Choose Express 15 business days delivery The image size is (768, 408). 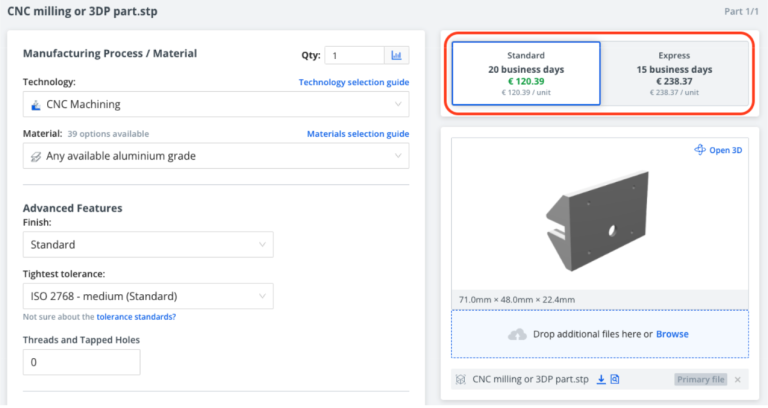(674, 73)
